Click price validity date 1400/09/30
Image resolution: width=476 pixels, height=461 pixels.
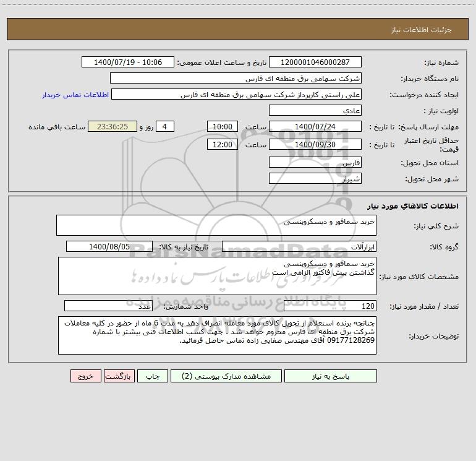pos(315,144)
